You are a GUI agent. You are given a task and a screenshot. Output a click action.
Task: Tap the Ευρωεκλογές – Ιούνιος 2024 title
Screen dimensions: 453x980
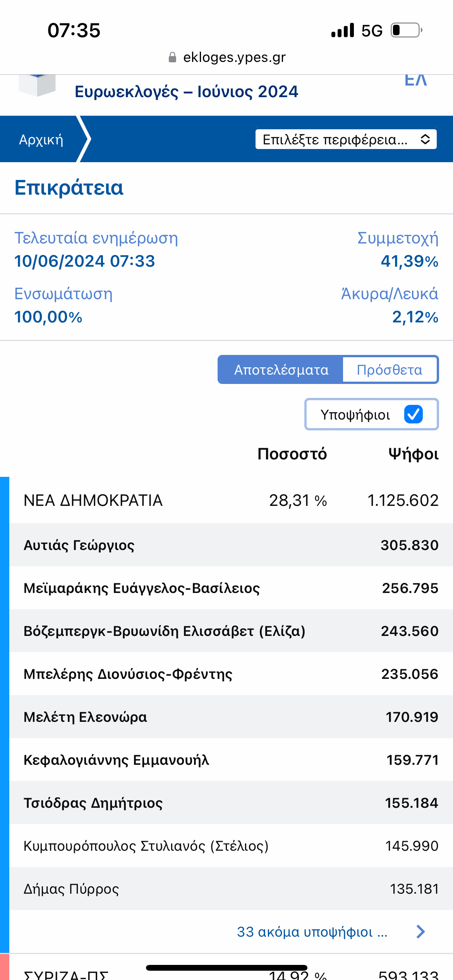(186, 92)
